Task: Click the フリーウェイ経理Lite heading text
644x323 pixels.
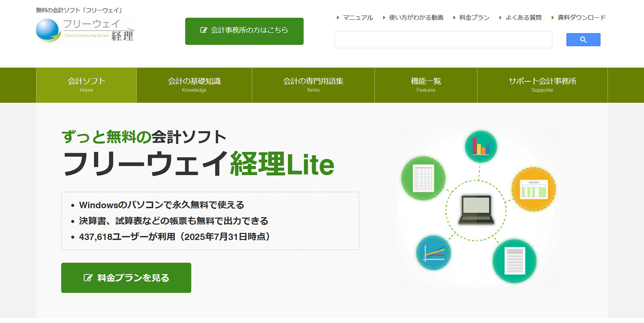Action: click(x=198, y=164)
